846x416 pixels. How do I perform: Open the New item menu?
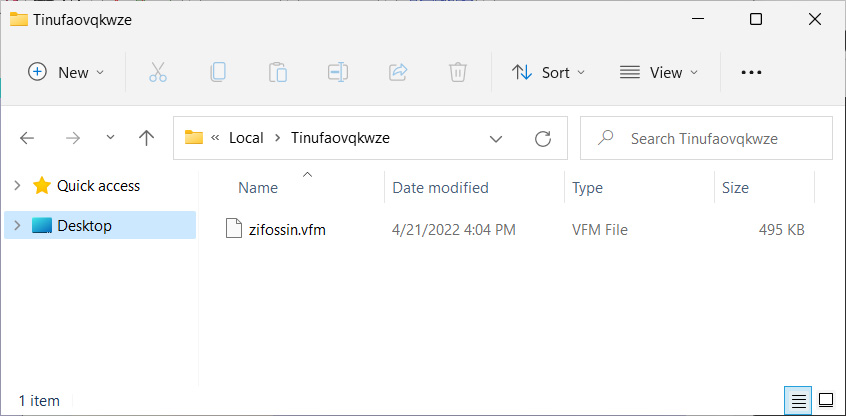click(x=66, y=72)
